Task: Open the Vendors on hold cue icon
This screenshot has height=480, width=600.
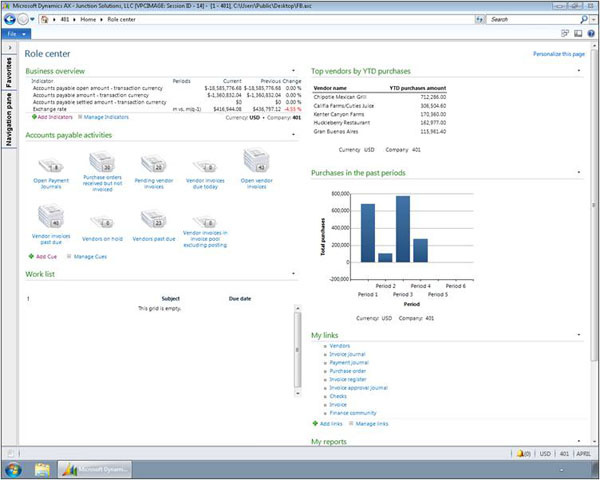Action: coord(102,222)
